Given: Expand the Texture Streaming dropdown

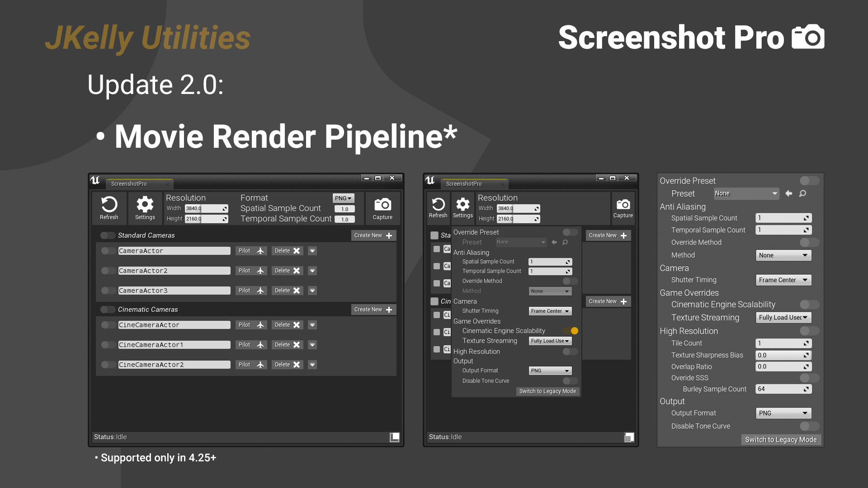Looking at the screenshot, I should [549, 340].
